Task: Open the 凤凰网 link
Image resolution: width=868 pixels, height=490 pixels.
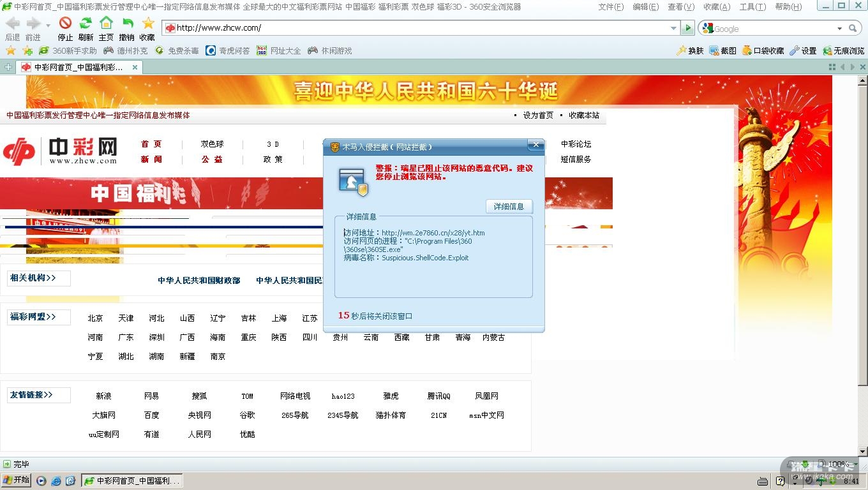Action: 487,396
